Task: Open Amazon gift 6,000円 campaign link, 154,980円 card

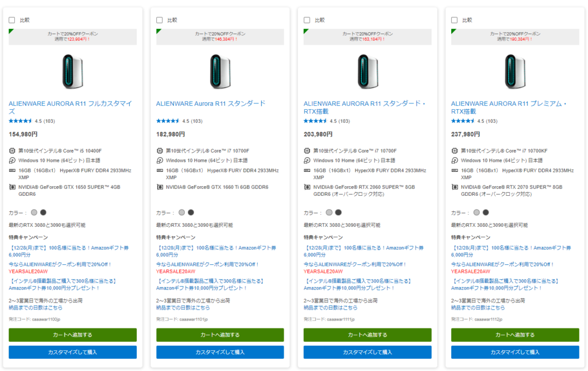Action: click(x=69, y=252)
